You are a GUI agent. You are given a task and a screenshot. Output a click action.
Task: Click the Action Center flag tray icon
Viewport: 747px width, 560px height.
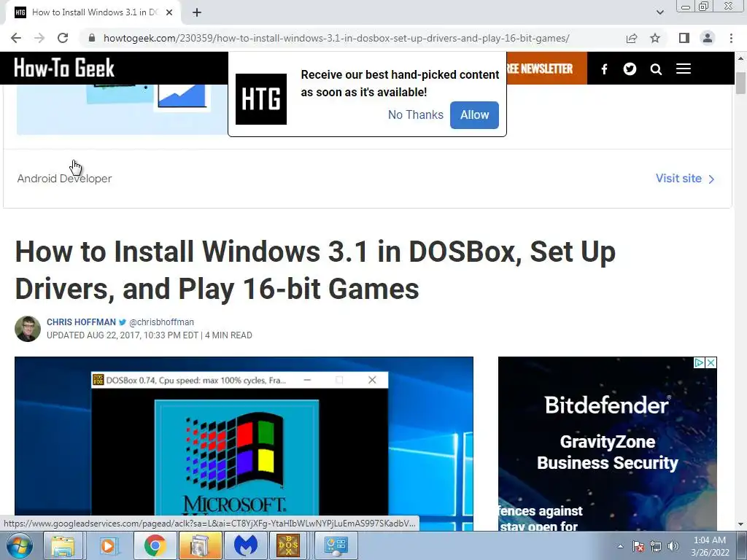[x=638, y=546]
